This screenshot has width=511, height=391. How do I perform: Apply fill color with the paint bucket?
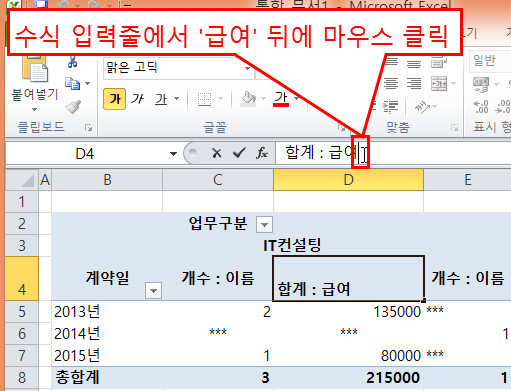(x=248, y=99)
